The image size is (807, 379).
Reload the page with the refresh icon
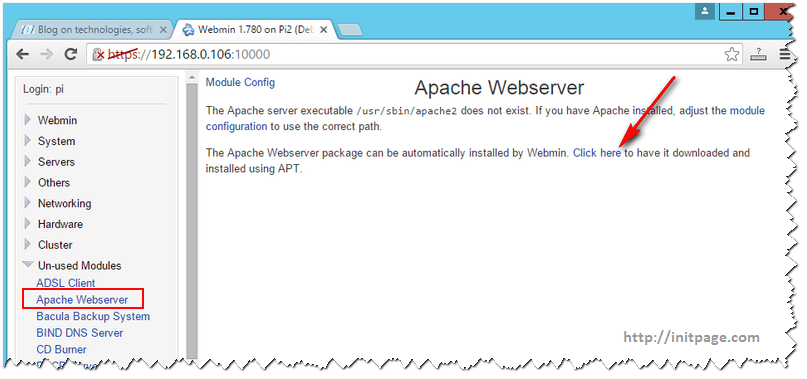(71, 54)
